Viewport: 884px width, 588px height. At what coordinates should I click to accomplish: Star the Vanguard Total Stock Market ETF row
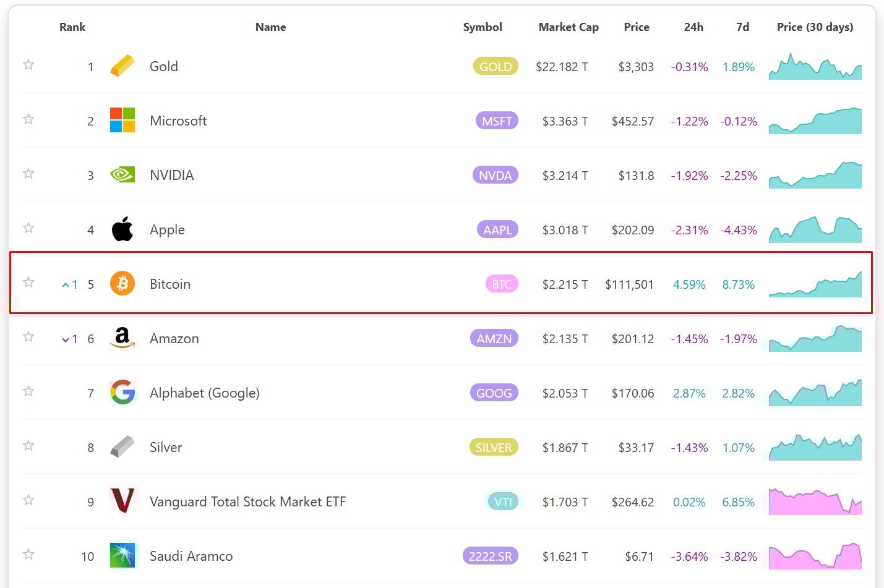click(x=28, y=500)
